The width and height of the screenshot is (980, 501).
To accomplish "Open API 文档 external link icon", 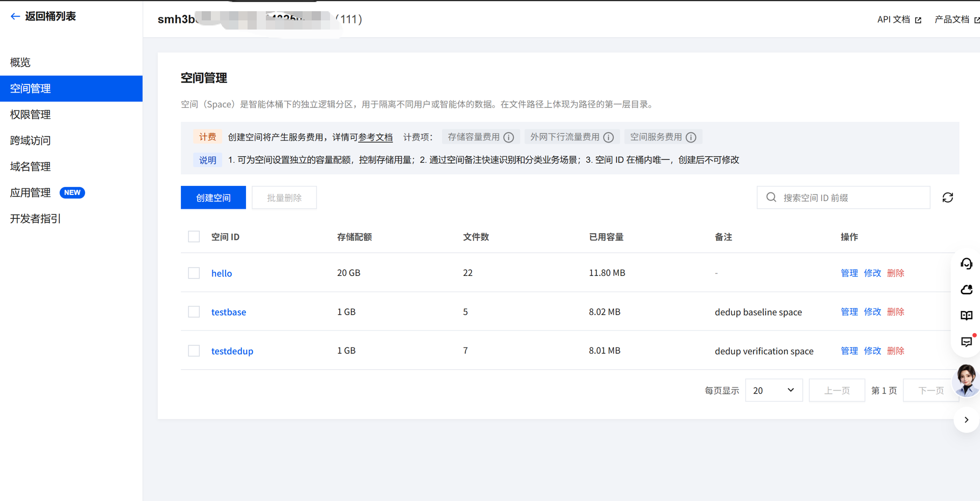I will point(918,20).
